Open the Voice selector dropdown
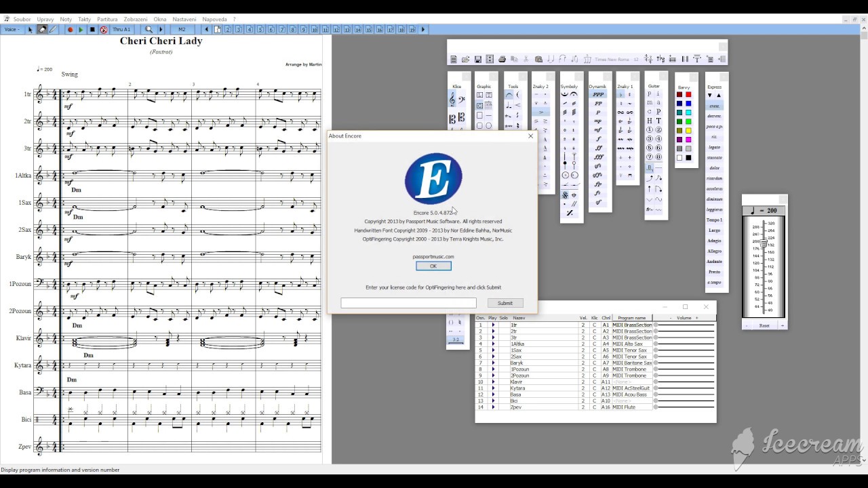 (12, 30)
